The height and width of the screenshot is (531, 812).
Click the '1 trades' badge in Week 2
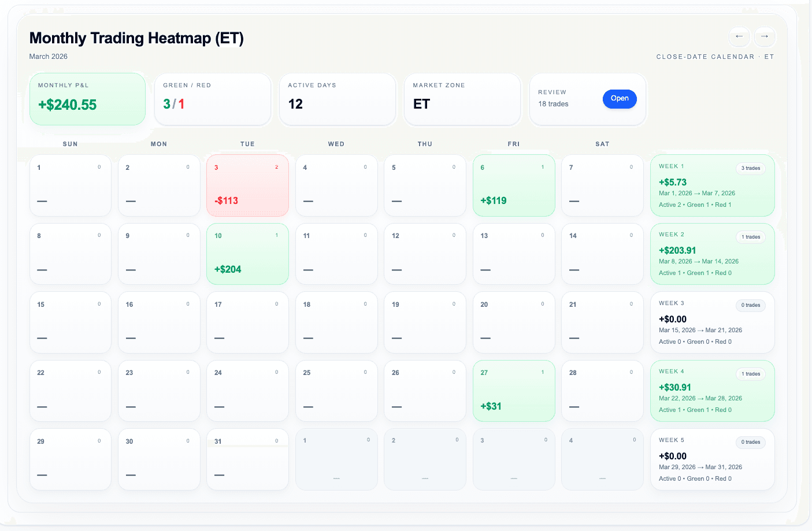(751, 237)
